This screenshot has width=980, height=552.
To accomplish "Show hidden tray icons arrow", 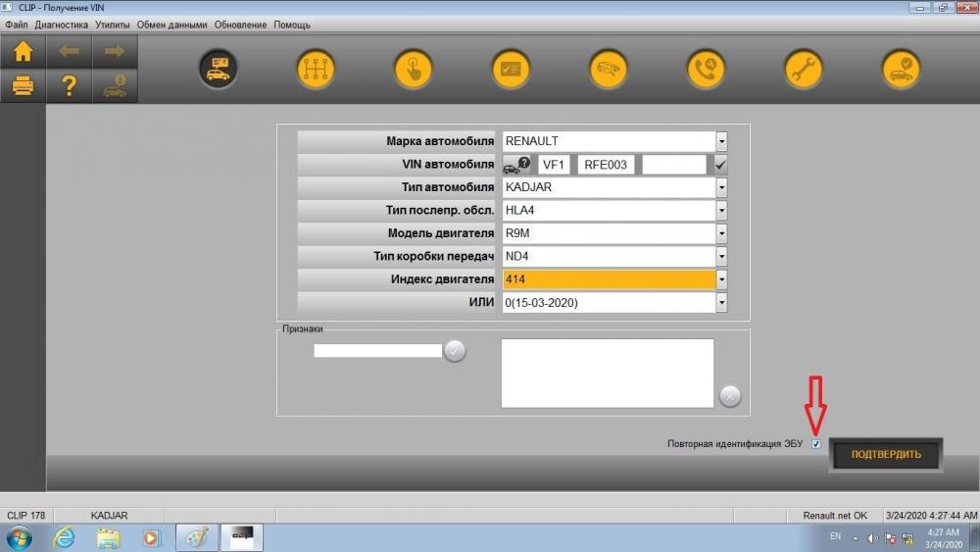I will click(855, 538).
